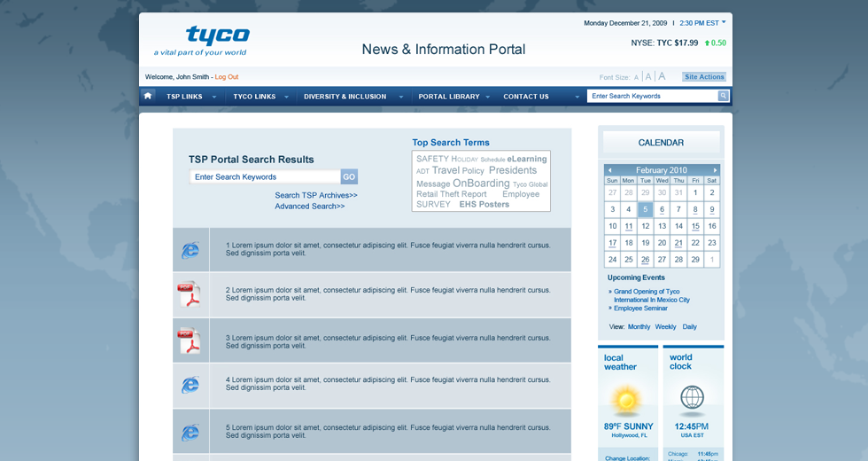Open Search TSP Archives link
868x461 pixels.
tap(316, 195)
